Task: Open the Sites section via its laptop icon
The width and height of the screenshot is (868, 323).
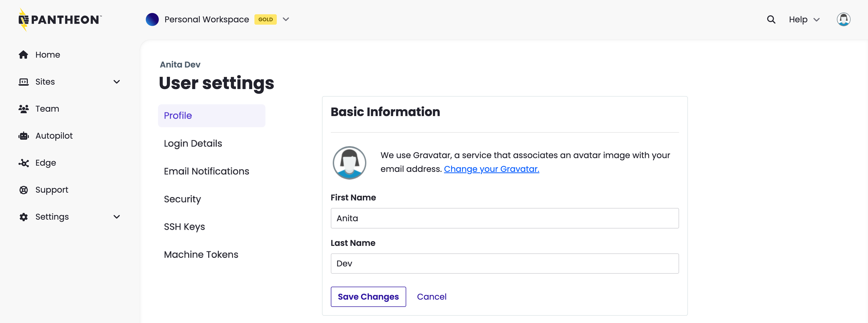Action: pyautogui.click(x=23, y=82)
